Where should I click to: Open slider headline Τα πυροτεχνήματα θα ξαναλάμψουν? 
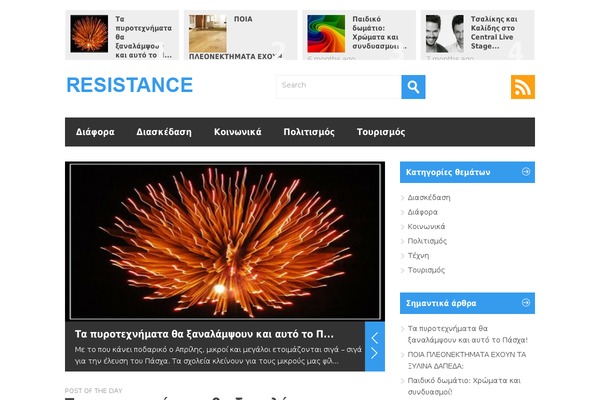pos(204,334)
